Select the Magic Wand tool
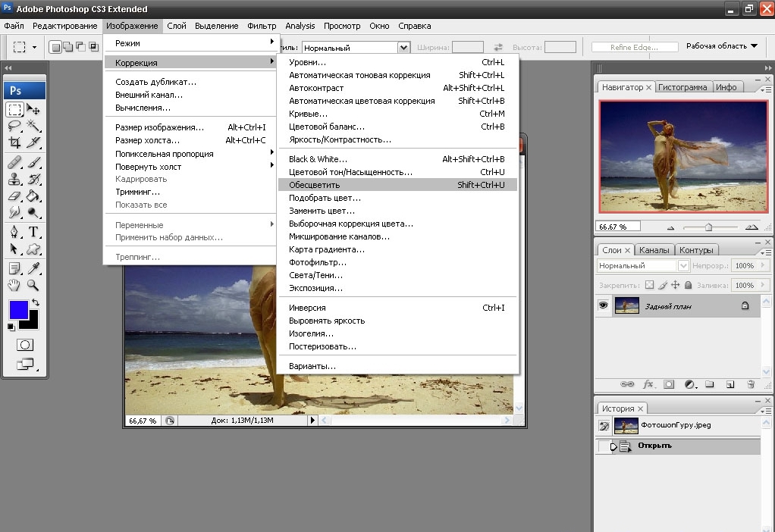 click(x=33, y=126)
